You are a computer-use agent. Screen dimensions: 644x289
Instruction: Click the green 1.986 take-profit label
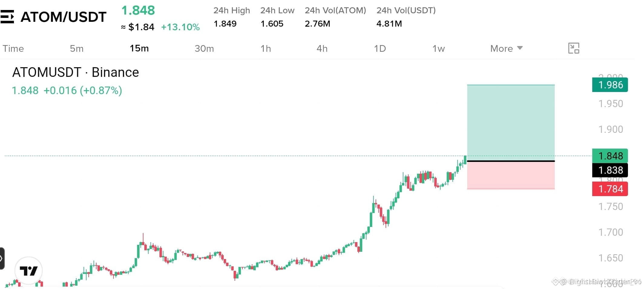610,85
